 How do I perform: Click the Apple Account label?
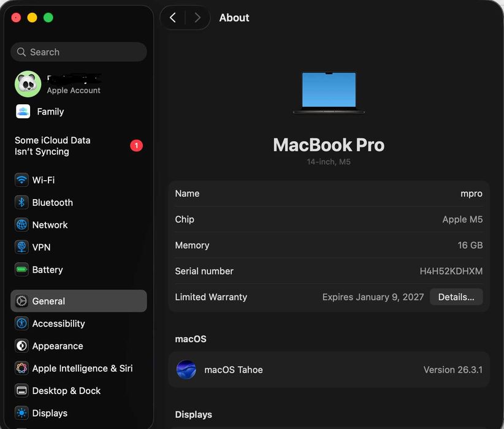tap(74, 90)
